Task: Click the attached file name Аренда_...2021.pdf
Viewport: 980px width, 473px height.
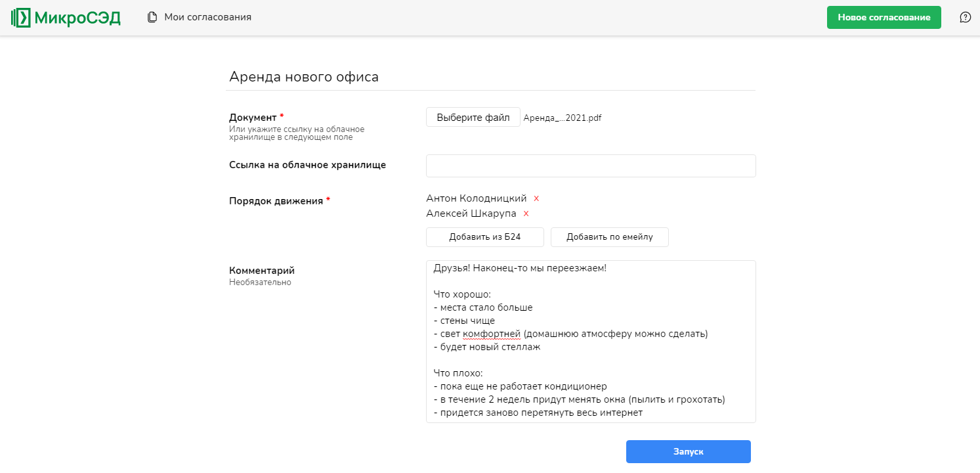Action: [x=562, y=118]
